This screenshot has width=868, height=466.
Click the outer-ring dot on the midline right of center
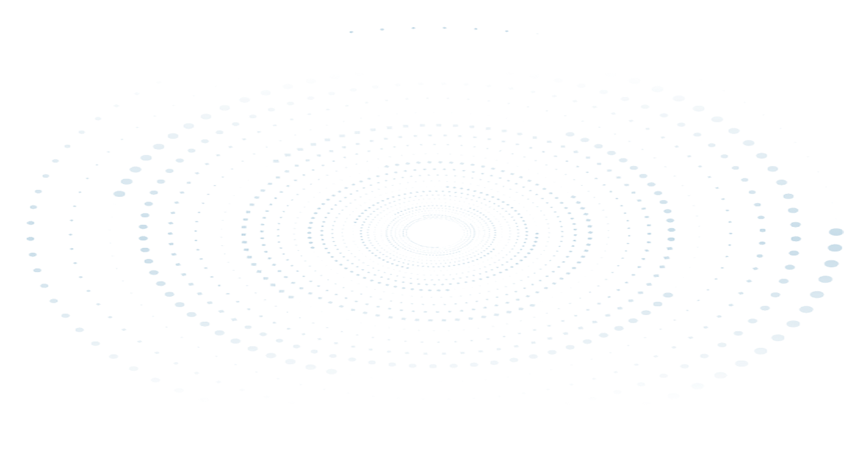796,238
